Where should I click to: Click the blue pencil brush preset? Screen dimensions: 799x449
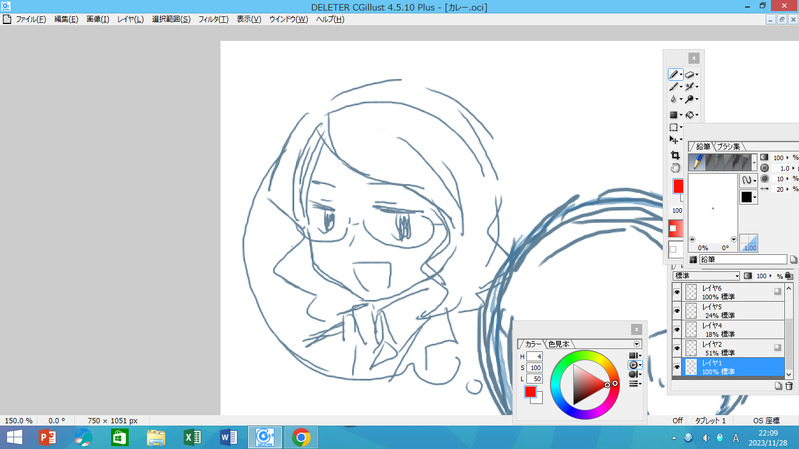pyautogui.click(x=697, y=162)
